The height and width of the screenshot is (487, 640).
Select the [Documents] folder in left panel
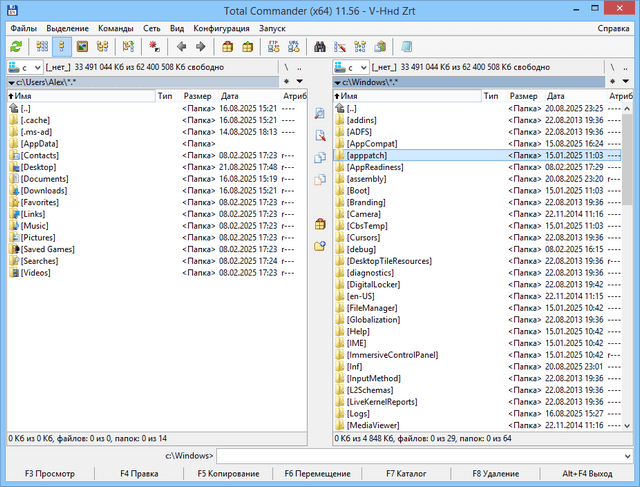tap(44, 178)
